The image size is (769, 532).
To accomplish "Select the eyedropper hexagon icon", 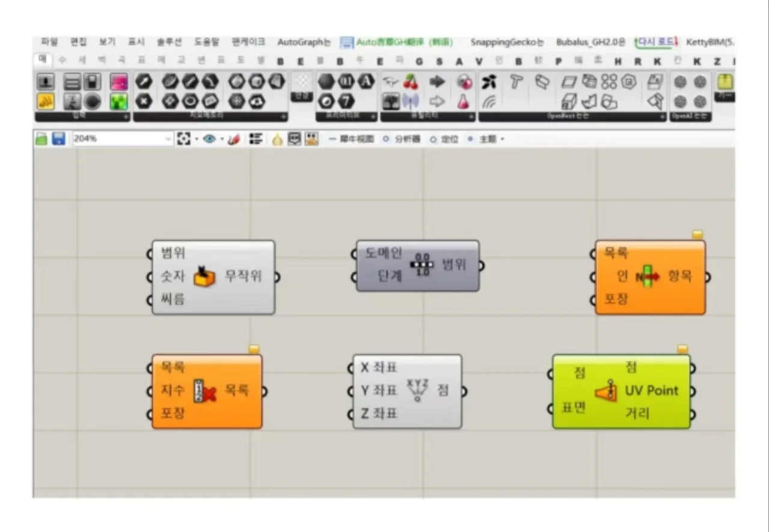I will (143, 81).
